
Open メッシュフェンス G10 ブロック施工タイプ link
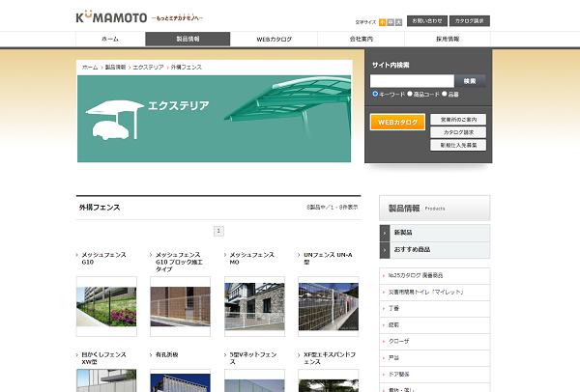point(179,262)
